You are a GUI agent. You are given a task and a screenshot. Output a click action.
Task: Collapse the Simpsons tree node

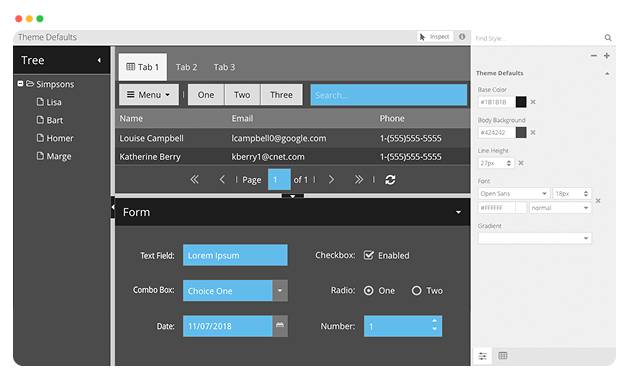tap(20, 83)
